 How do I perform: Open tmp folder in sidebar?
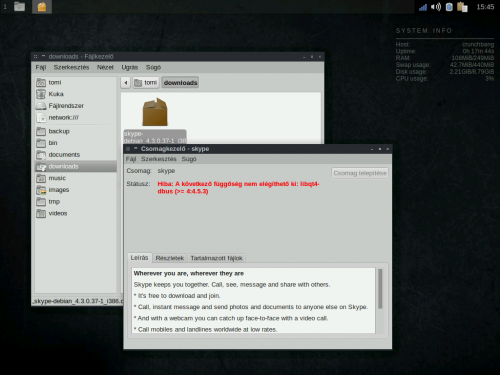pyautogui.click(x=76, y=202)
